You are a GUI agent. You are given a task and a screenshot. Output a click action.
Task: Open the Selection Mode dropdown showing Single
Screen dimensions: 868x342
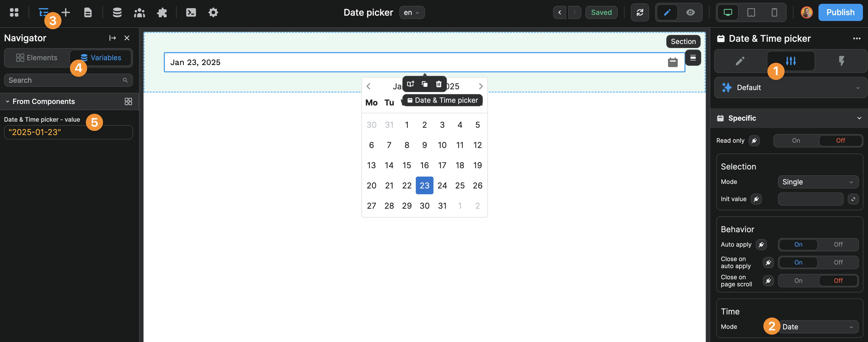pos(818,182)
